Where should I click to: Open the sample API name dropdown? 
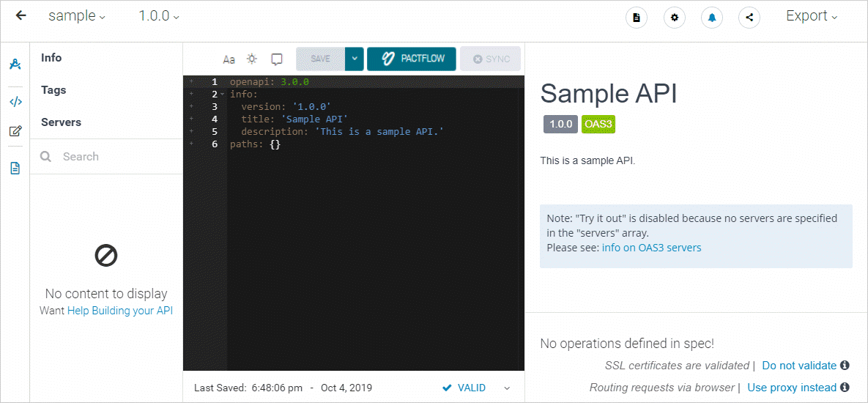(x=77, y=16)
